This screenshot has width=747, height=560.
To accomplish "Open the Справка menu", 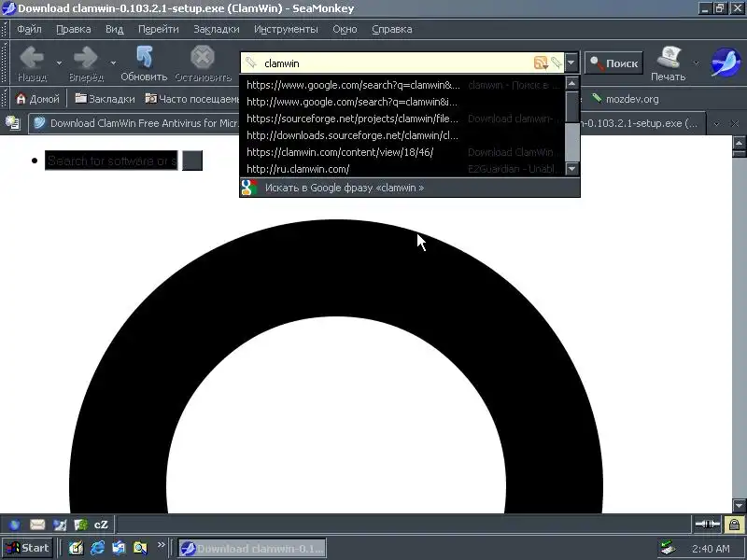I will tap(391, 29).
